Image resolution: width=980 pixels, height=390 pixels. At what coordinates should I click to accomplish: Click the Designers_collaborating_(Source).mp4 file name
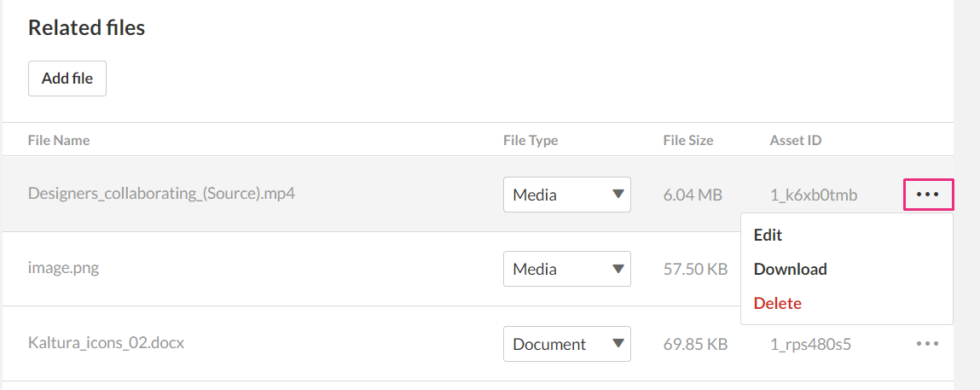coord(161,194)
